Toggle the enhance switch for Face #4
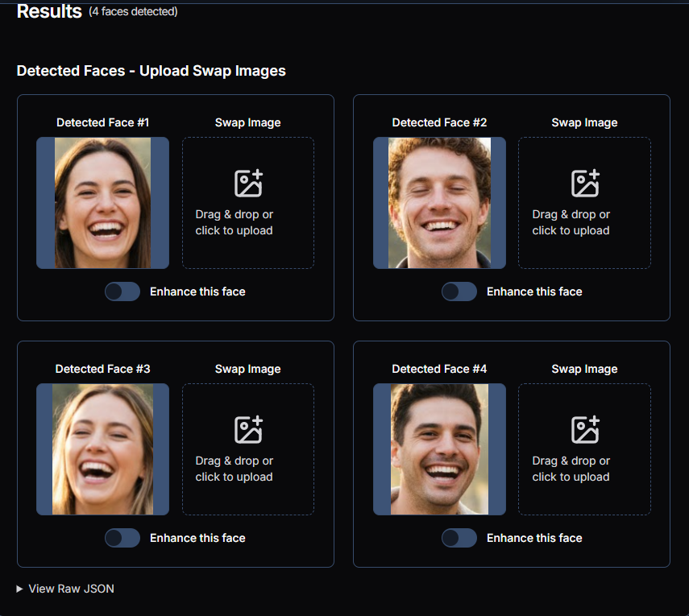This screenshot has width=689, height=616. tap(459, 538)
